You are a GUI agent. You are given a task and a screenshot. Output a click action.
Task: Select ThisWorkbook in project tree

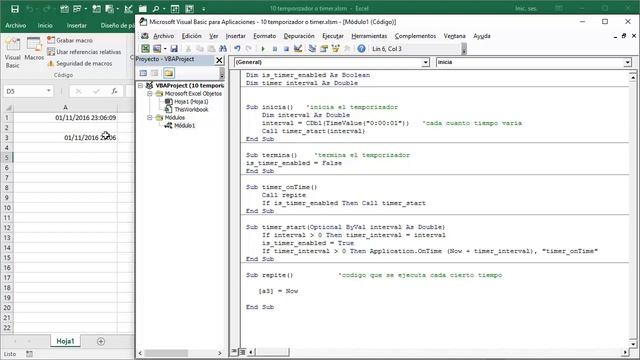click(x=191, y=109)
